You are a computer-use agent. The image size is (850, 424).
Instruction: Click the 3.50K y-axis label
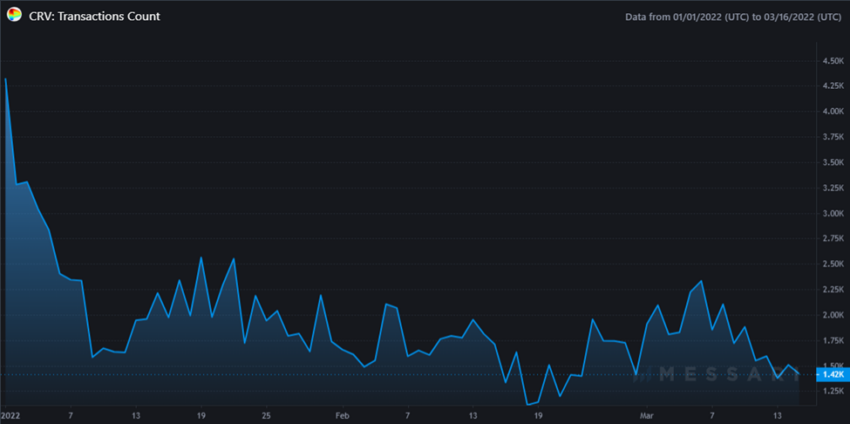[x=833, y=163]
